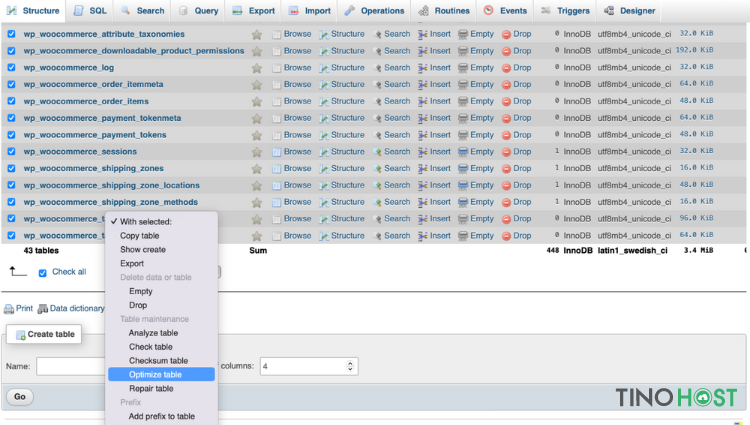Click Insert icon for wp_woocommerce_attribute_taxonomies row
Image resolution: width=750 pixels, height=425 pixels.
pos(422,34)
